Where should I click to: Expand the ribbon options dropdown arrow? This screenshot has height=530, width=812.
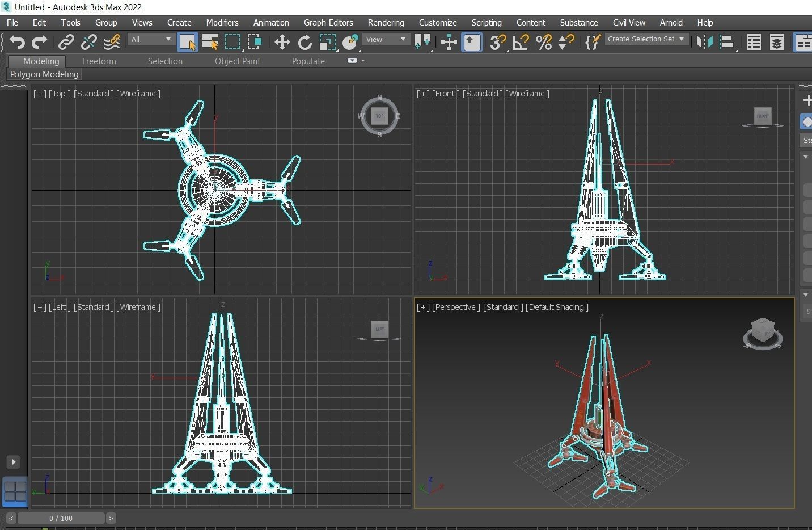click(363, 61)
